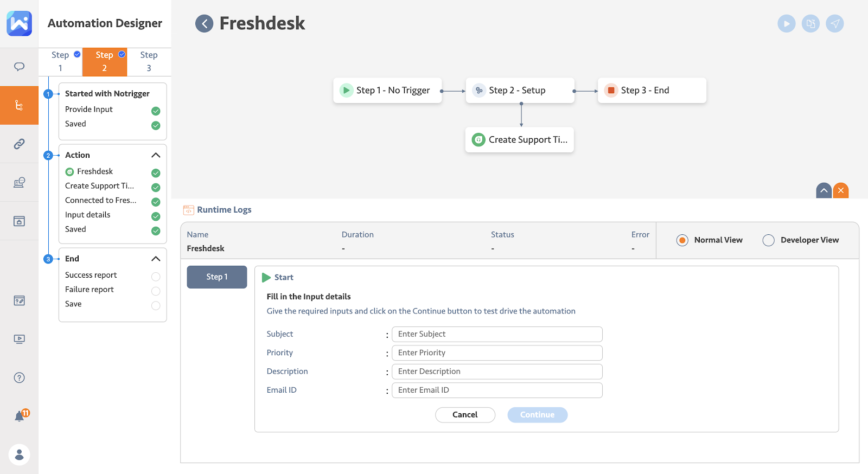Open the FAQ checklist sidebar icon
Viewport: 868px width, 474px height.
tap(19, 300)
